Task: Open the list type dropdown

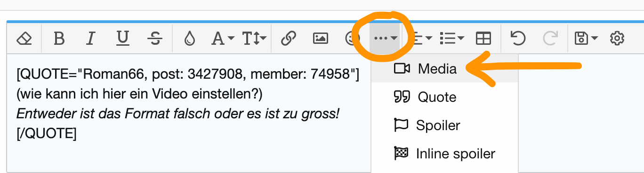Action: click(452, 39)
